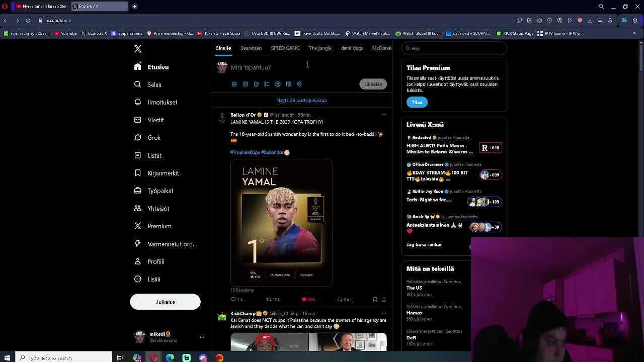Switch to the YouTube browser tab

point(42,7)
